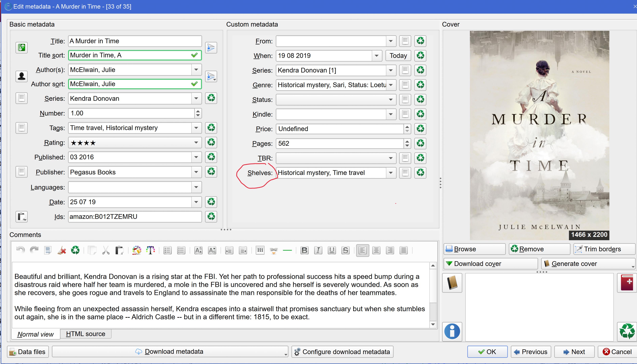
Task: Open the Shelves dropdown arrow
Action: click(x=390, y=173)
